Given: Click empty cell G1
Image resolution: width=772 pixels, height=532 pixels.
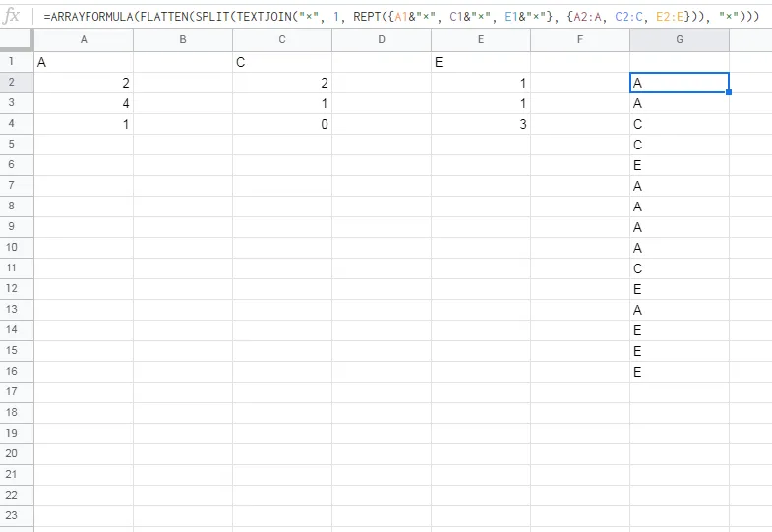Looking at the screenshot, I should 680,62.
